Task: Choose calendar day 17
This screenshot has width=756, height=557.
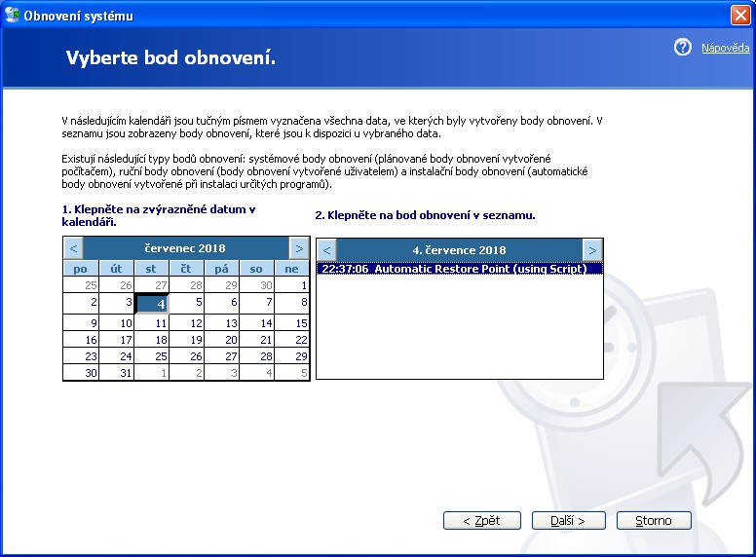Action: tap(116, 340)
